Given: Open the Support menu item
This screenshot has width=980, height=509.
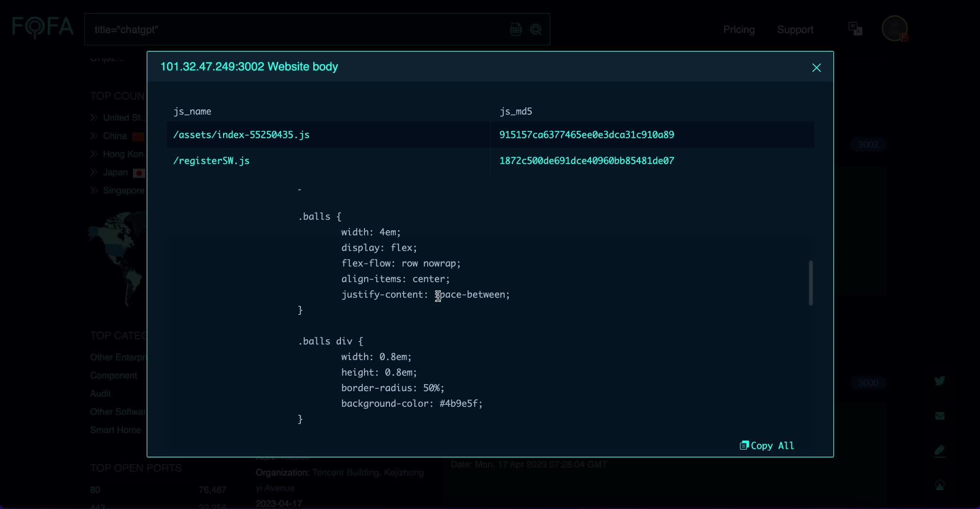Looking at the screenshot, I should [795, 30].
